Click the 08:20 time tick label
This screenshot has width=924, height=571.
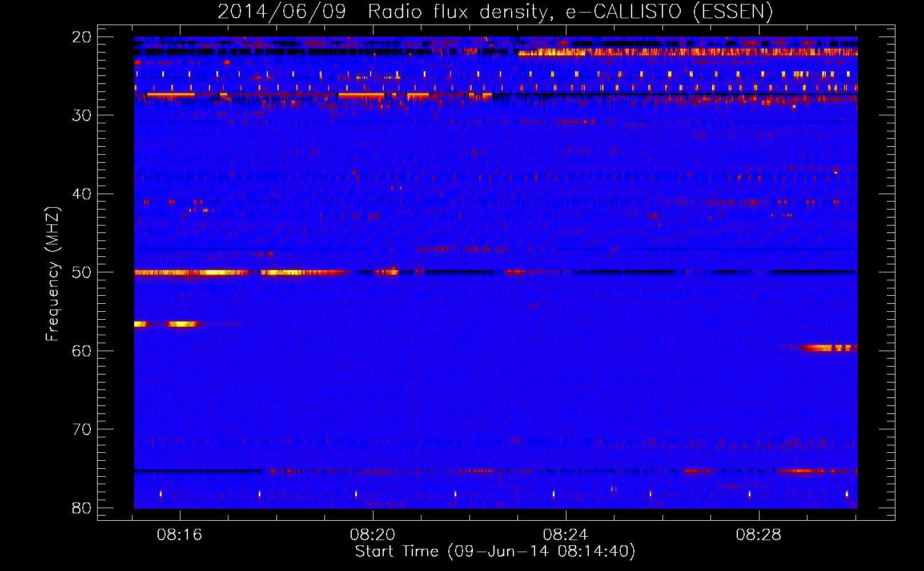(373, 535)
